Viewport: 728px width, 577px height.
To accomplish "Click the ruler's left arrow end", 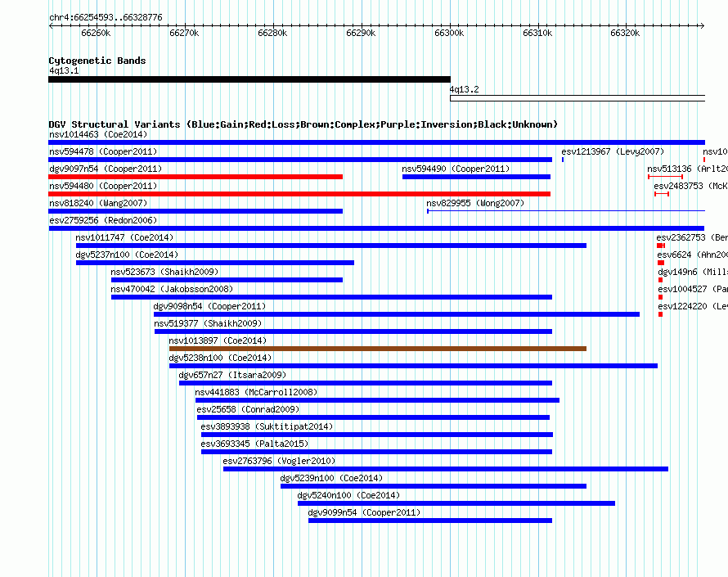I will click(51, 25).
